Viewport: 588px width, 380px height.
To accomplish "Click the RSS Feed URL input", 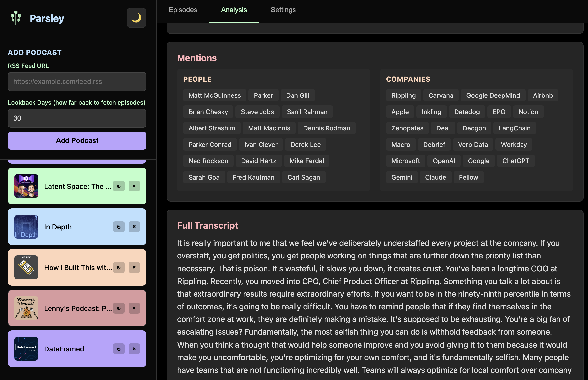I will pyautogui.click(x=77, y=82).
